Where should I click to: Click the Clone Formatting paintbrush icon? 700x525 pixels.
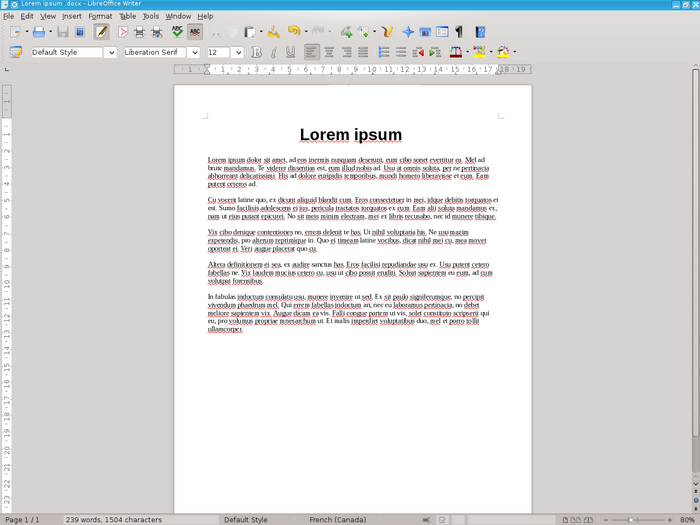[x=273, y=32]
